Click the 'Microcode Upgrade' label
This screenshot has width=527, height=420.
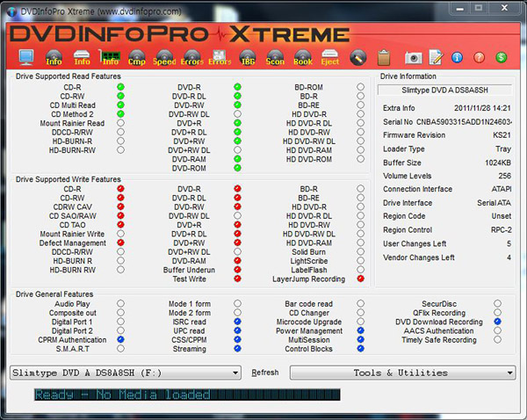[309, 322]
